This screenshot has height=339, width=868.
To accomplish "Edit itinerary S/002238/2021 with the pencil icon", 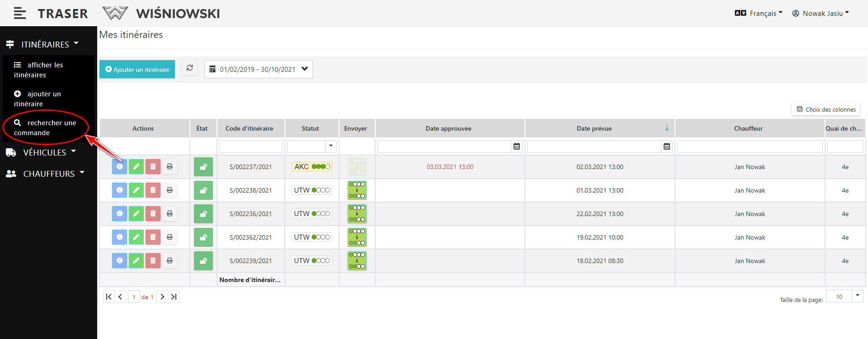I will 136,190.
